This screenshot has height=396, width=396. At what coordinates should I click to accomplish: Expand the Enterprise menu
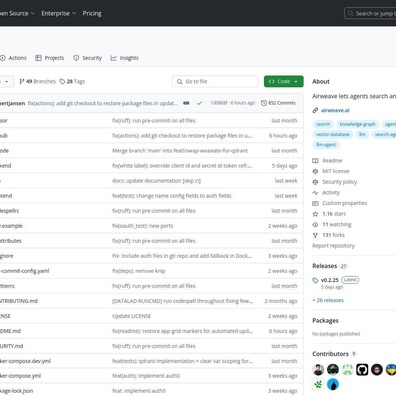click(59, 13)
